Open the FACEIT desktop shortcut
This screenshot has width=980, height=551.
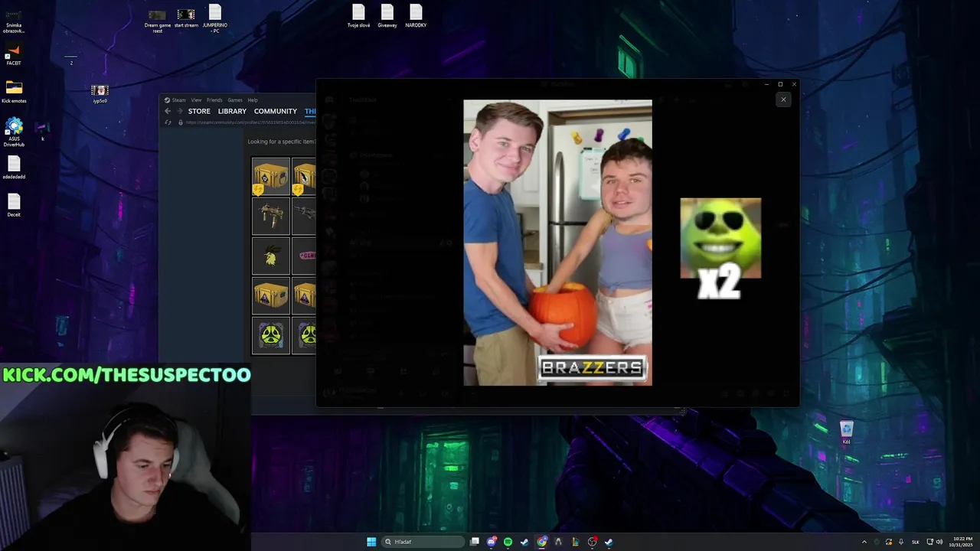pos(14,55)
